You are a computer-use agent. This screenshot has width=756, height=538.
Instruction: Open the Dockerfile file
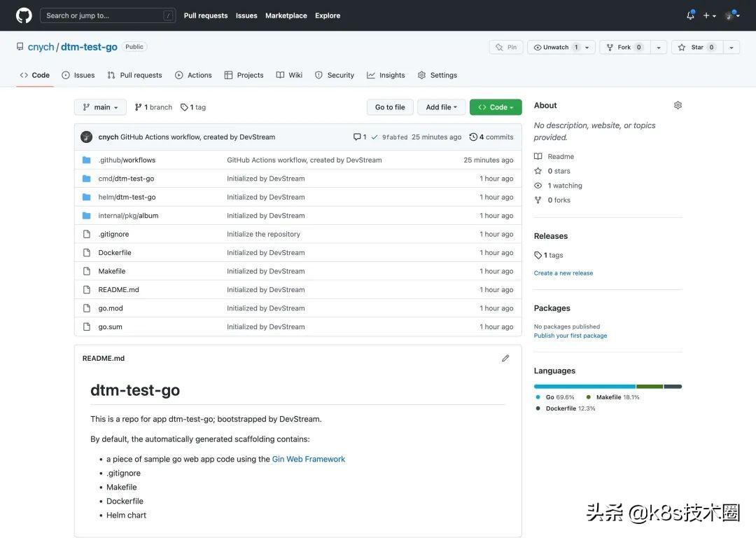coord(115,252)
